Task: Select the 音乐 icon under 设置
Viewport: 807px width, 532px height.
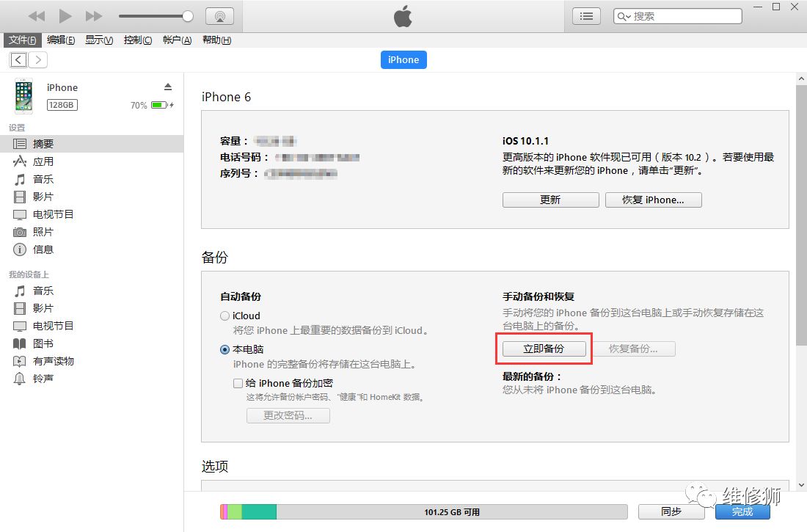Action: click(x=42, y=179)
